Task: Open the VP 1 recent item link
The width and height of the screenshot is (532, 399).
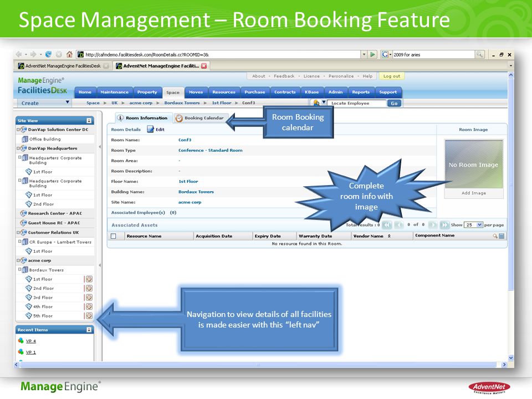Action: point(31,352)
